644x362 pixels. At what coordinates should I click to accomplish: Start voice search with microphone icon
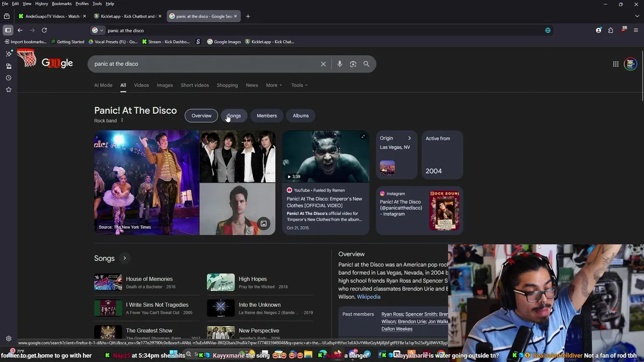[340, 64]
